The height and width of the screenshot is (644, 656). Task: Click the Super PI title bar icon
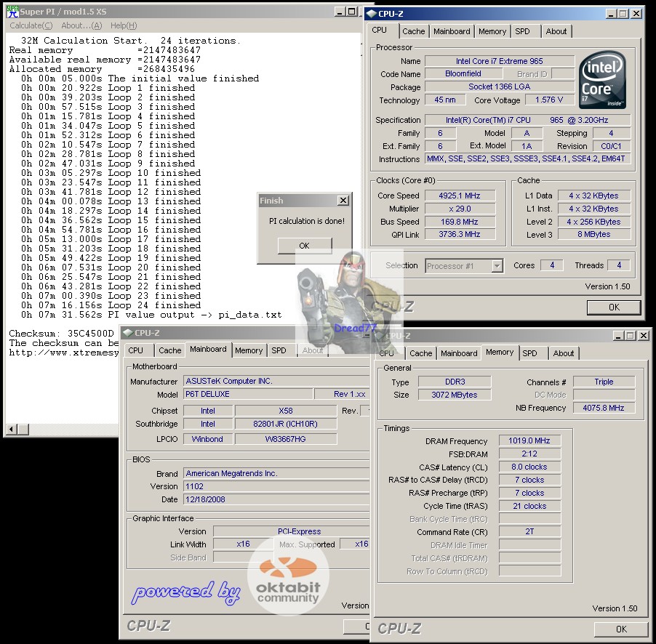point(12,12)
